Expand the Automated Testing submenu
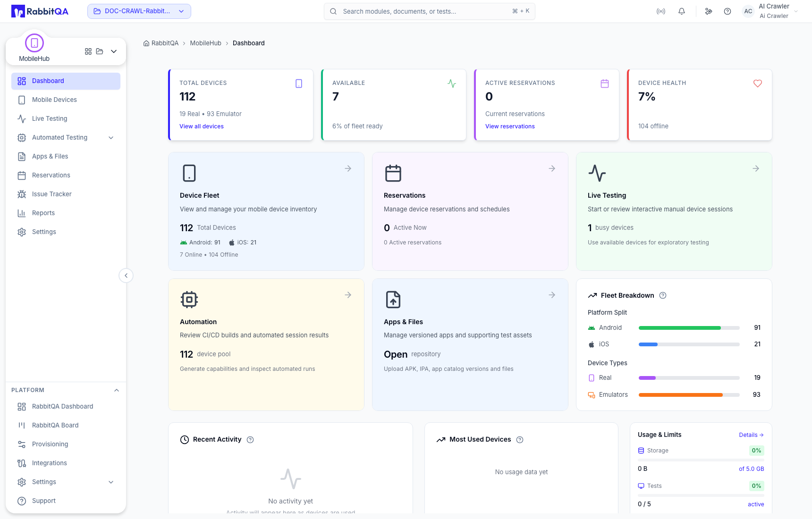The height and width of the screenshot is (519, 812). click(111, 138)
